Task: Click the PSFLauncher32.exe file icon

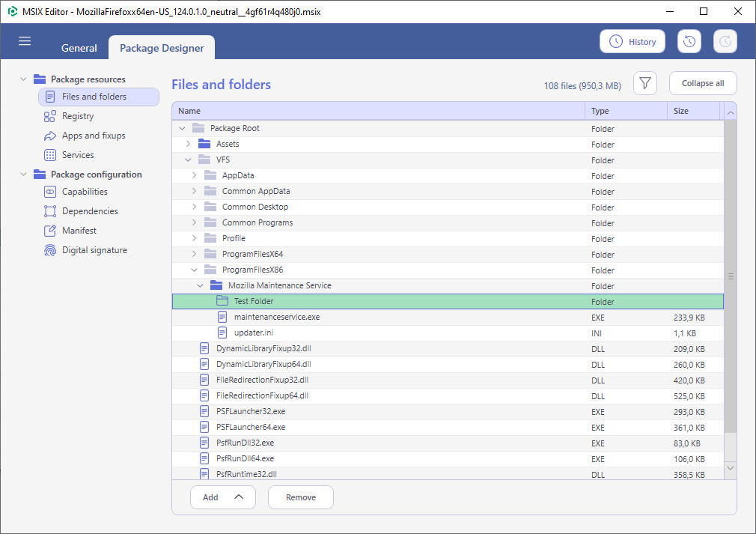Action: pyautogui.click(x=204, y=411)
